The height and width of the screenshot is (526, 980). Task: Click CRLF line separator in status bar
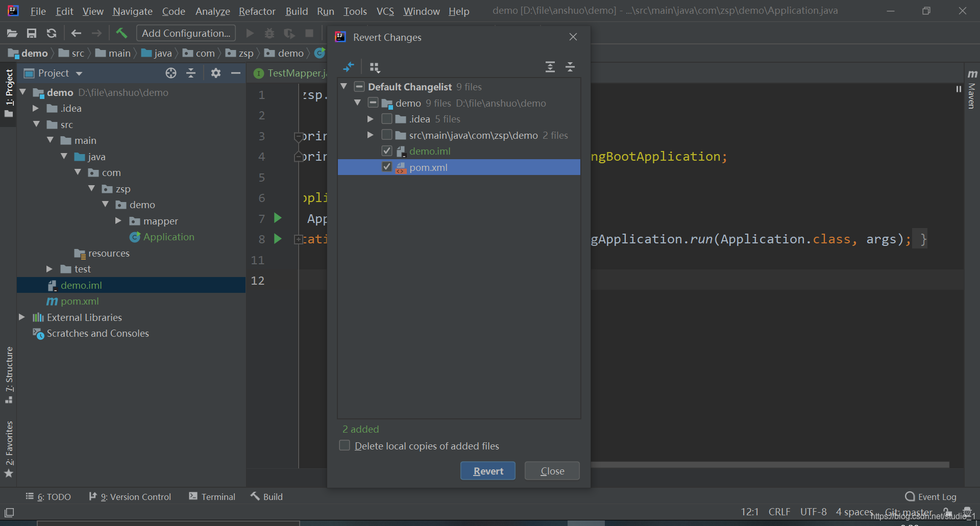click(x=779, y=512)
